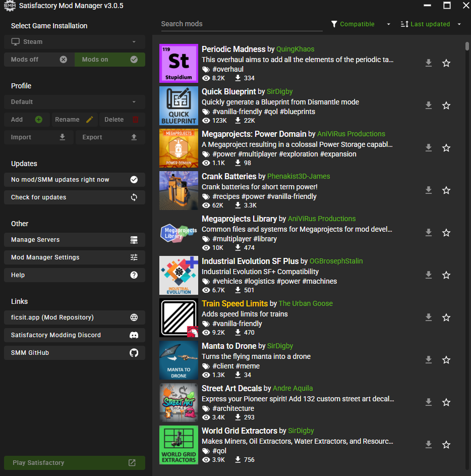This screenshot has width=471, height=476.
Task: Download the Periodic Madness mod
Action: click(428, 63)
